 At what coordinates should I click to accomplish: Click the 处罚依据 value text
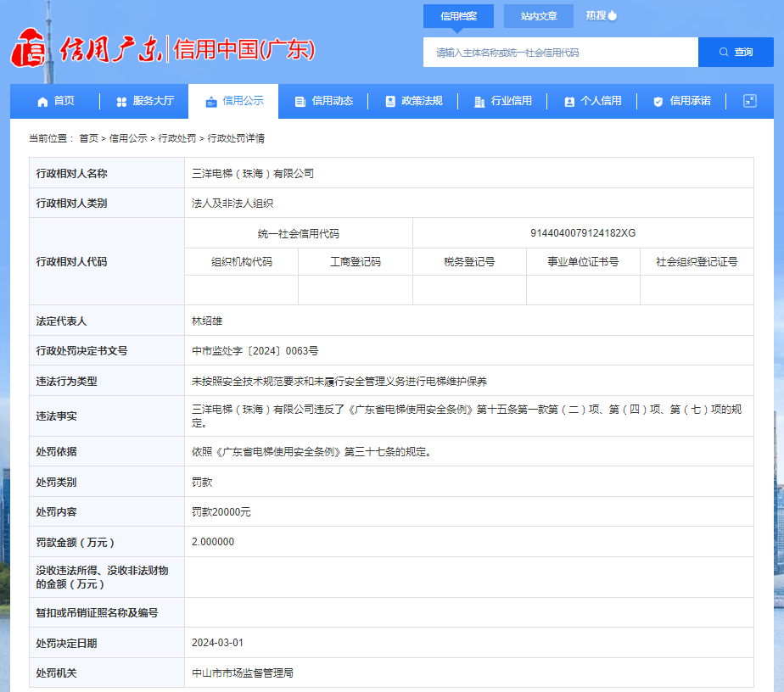311,452
